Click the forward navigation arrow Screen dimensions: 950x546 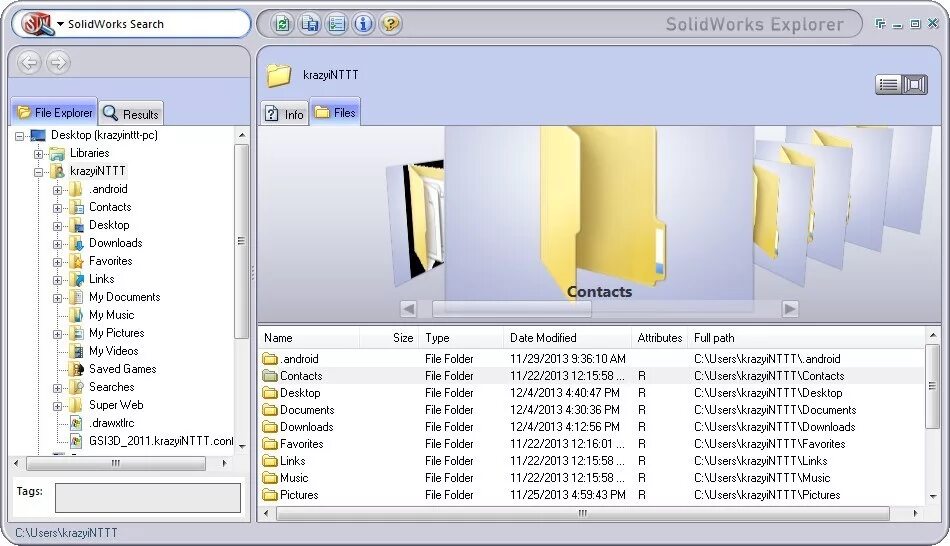coord(58,62)
